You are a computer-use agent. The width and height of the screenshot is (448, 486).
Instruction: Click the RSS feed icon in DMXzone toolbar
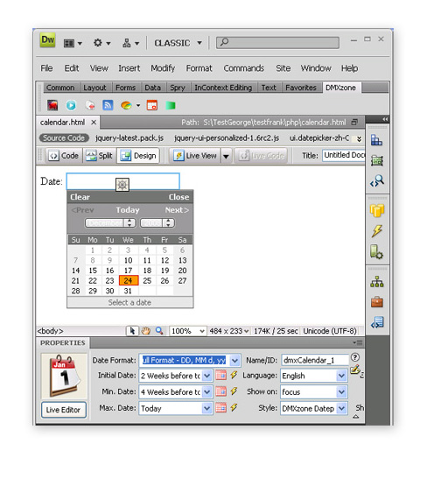click(x=108, y=105)
